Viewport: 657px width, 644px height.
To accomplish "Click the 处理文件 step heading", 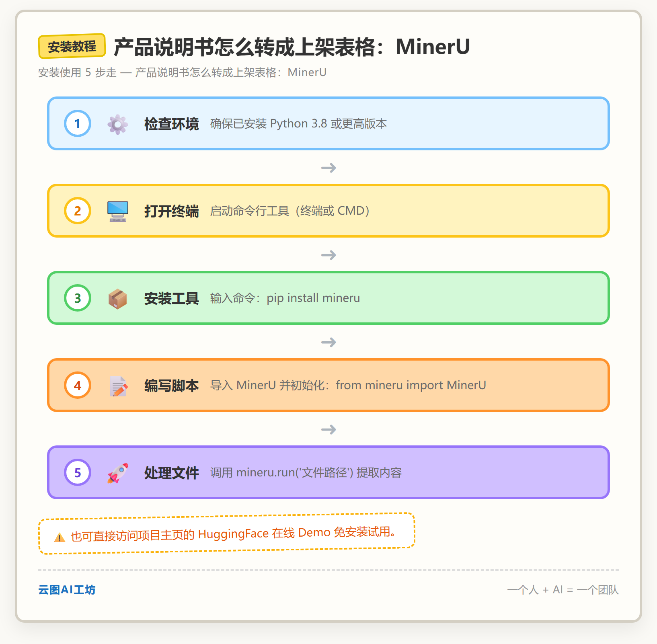I will click(172, 473).
